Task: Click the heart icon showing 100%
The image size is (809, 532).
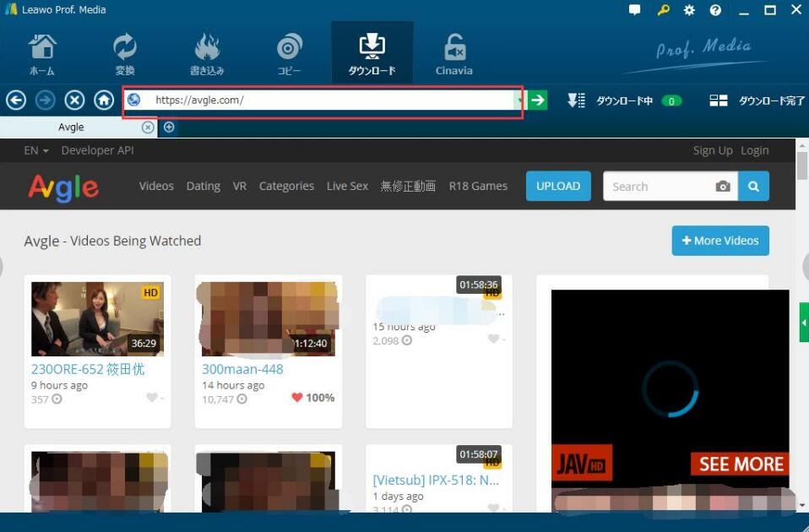Action: coord(296,398)
